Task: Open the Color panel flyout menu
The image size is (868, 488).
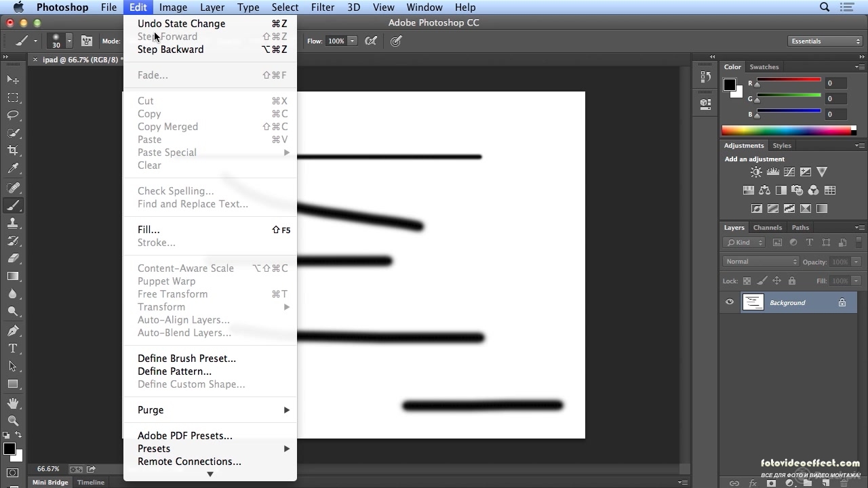Action: 859,67
